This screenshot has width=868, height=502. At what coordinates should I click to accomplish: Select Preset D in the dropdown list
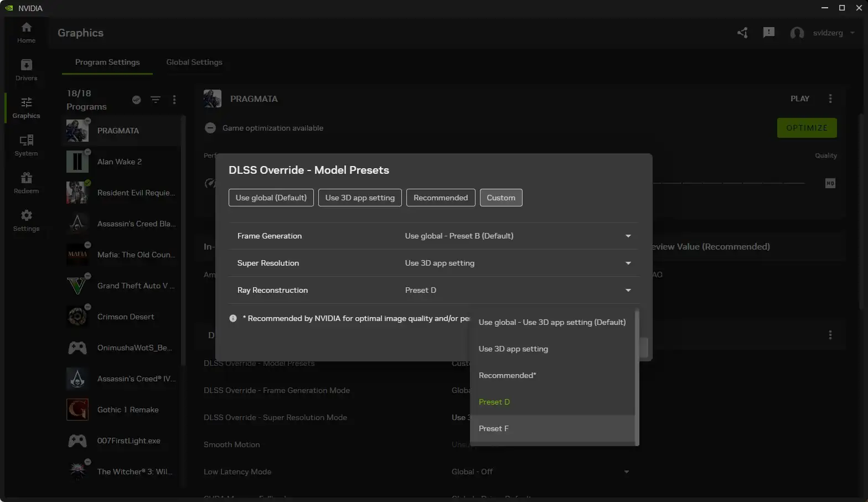coord(552,402)
